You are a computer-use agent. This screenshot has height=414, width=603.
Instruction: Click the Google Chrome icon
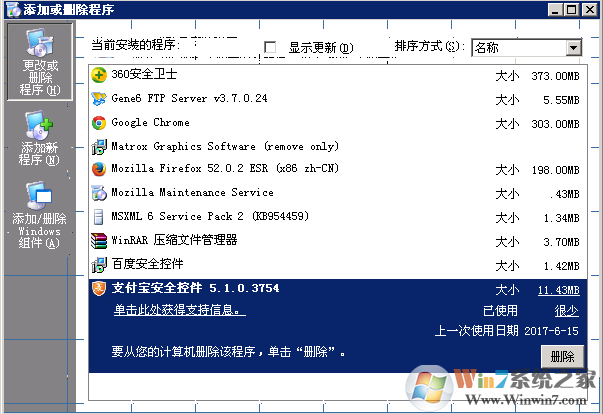coord(99,123)
